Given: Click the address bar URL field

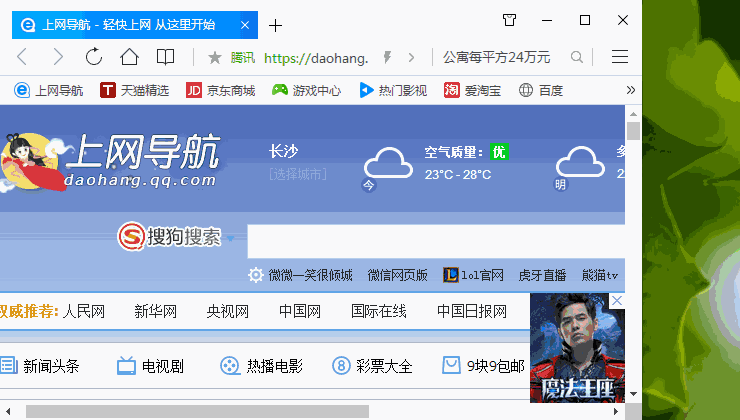Looking at the screenshot, I should [x=316, y=58].
